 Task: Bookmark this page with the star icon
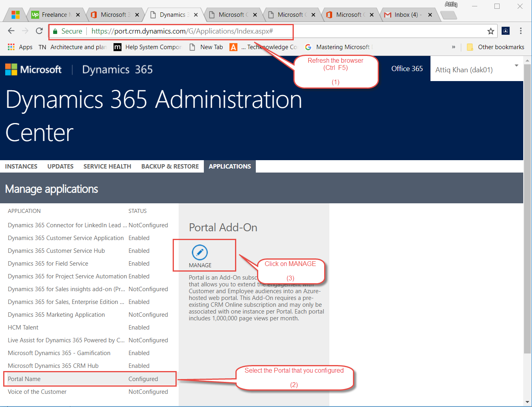click(491, 31)
